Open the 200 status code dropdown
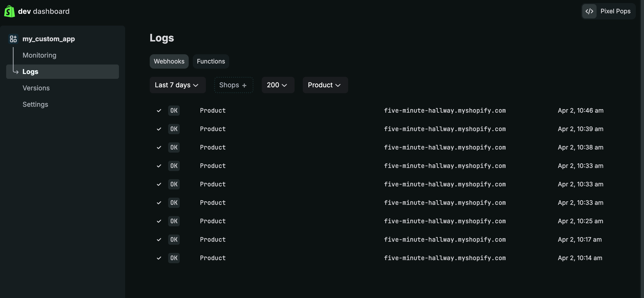This screenshot has width=644, height=298. (x=278, y=85)
